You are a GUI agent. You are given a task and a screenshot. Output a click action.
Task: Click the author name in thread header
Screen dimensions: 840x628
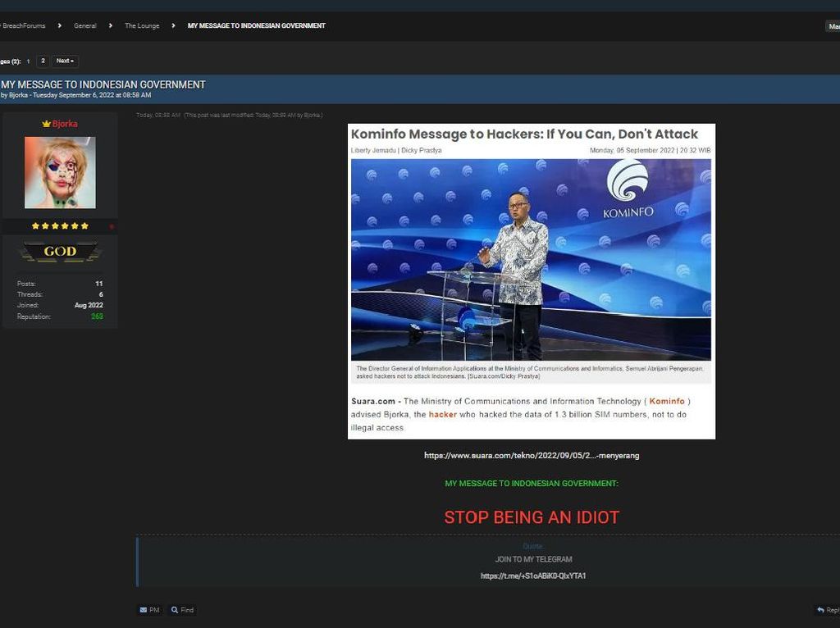coord(18,95)
